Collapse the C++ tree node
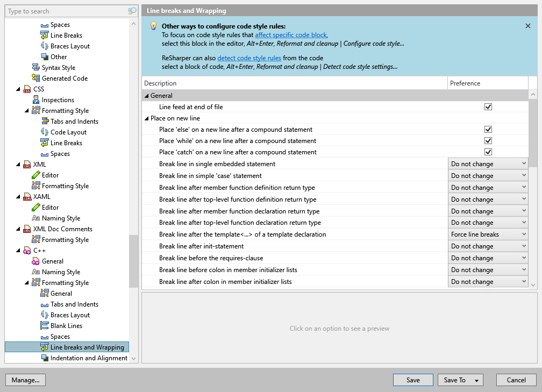 18,250
